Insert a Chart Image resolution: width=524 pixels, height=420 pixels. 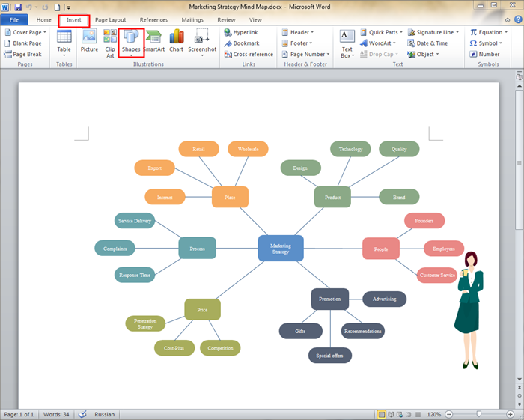click(176, 41)
